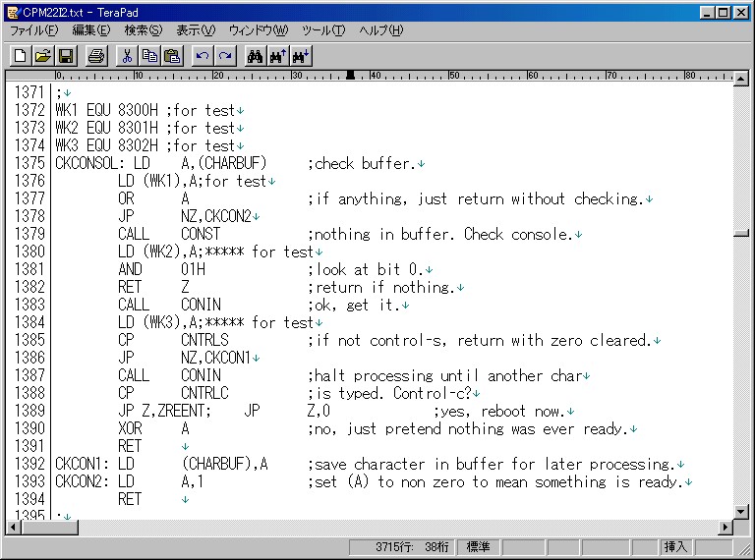The width and height of the screenshot is (755, 560).
Task: Click the vertical scrollbar thumb
Action: coord(741,234)
